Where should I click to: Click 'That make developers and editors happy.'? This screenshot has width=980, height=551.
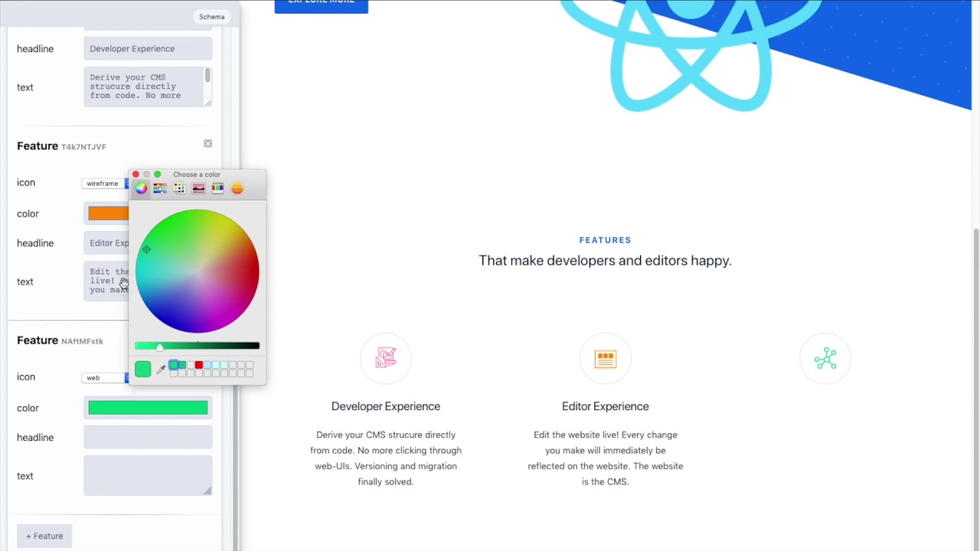(605, 261)
